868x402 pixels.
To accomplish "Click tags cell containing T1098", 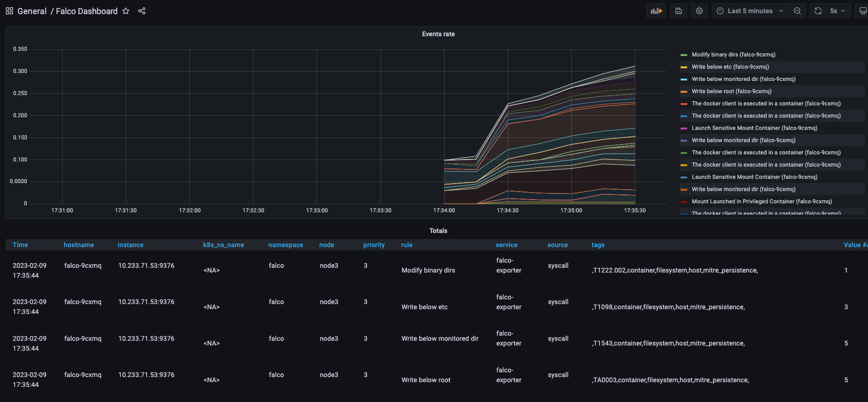I will 668,307.
